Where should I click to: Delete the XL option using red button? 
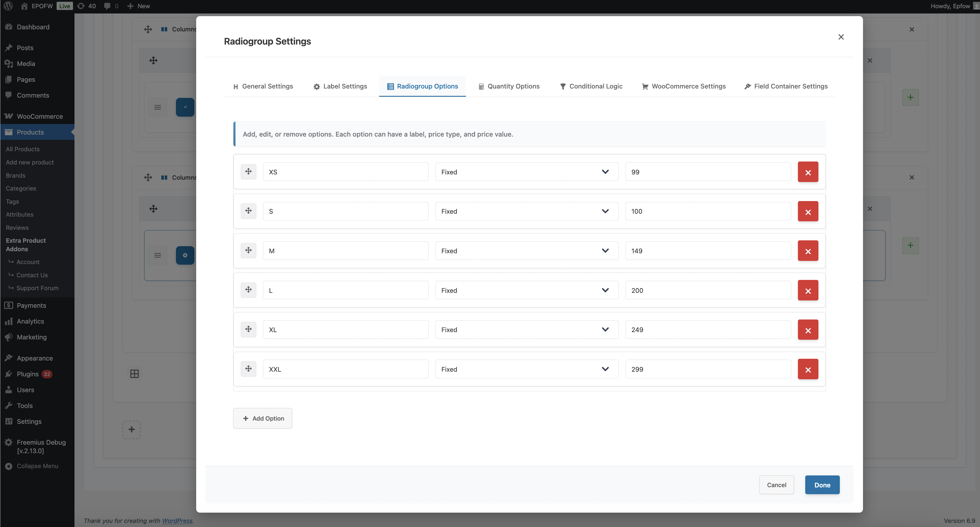[808, 330]
